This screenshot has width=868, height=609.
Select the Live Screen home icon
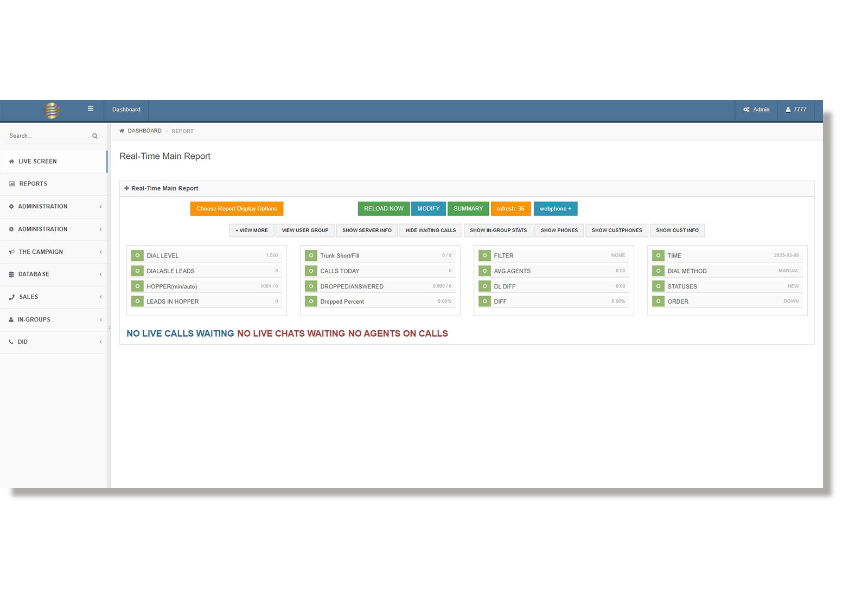click(12, 161)
